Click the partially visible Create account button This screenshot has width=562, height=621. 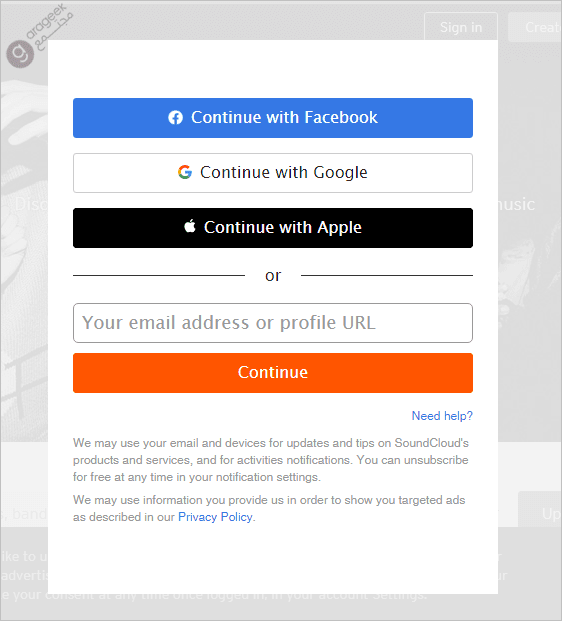pyautogui.click(x=535, y=27)
